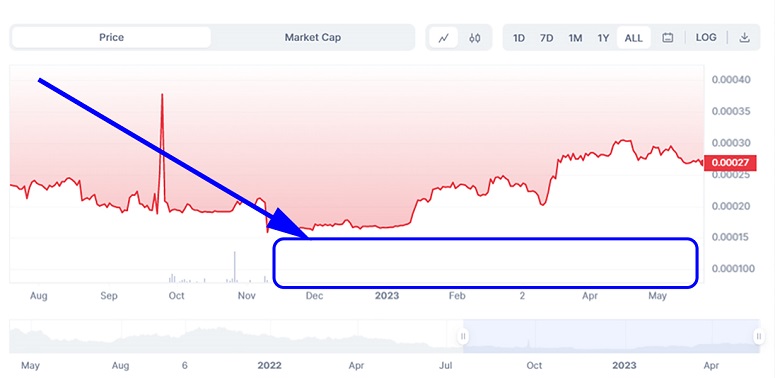Screen dimensions: 775x378
Task: Click the 2022 label in overview timeline
Action: point(269,366)
